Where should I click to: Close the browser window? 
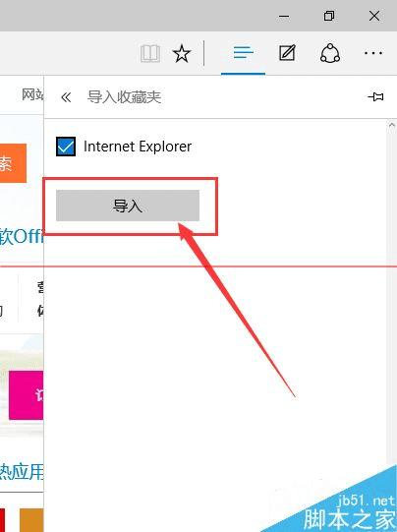click(374, 16)
